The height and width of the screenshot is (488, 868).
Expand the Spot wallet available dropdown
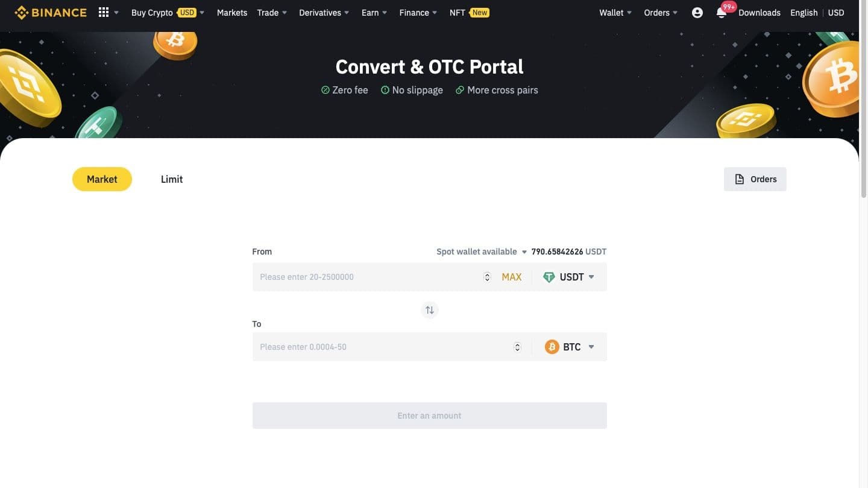pos(524,252)
